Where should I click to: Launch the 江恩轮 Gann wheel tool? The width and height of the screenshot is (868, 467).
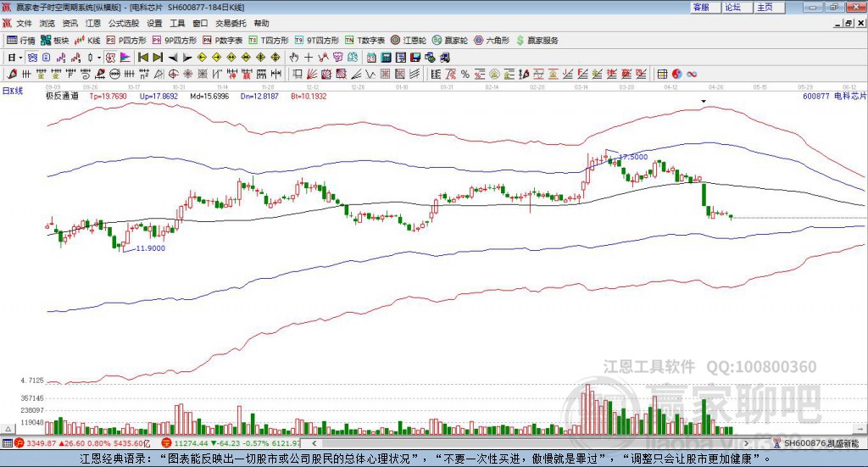(408, 41)
